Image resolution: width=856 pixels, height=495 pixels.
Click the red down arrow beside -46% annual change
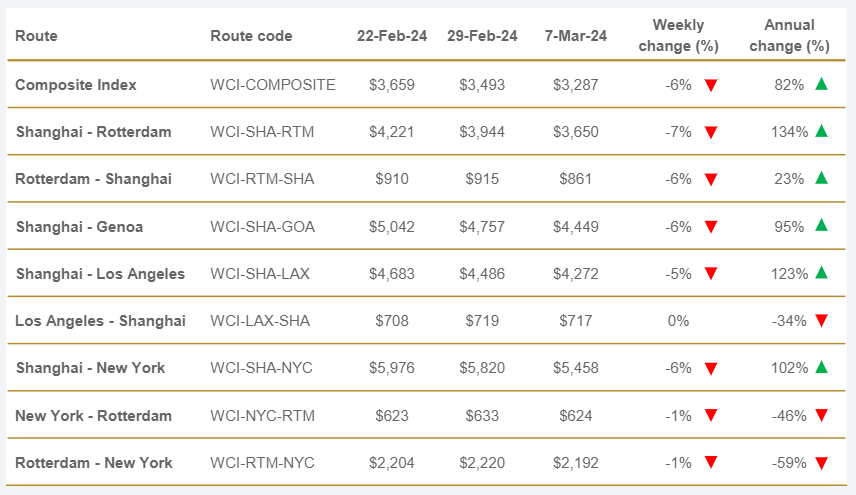tap(821, 416)
